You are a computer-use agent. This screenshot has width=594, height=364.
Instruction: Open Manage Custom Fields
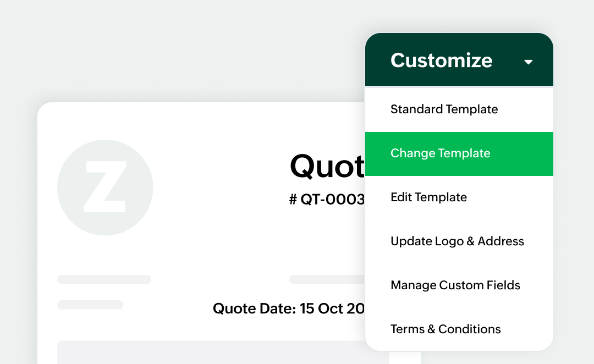tap(455, 285)
